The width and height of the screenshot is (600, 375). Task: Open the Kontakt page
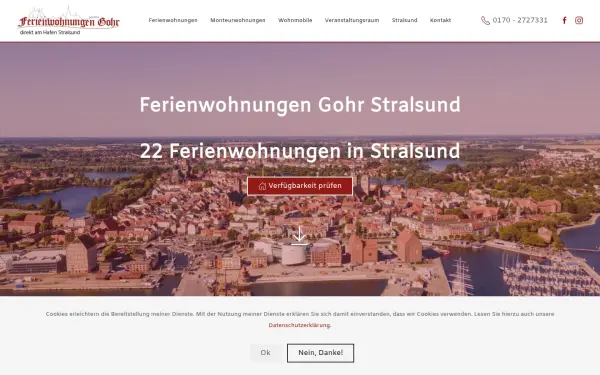tap(440, 20)
